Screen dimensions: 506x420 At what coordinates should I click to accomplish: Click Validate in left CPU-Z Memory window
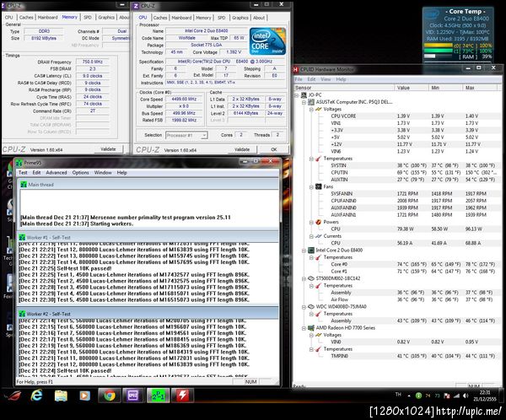108,149
